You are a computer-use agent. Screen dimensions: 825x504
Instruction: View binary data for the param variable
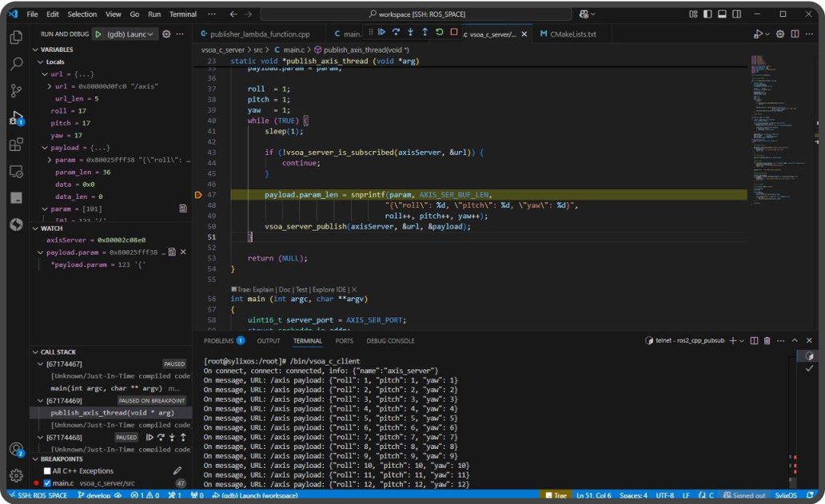click(183, 208)
